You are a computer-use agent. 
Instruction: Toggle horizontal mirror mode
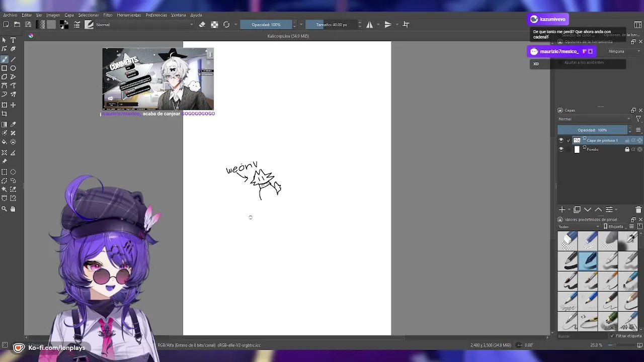[370, 24]
